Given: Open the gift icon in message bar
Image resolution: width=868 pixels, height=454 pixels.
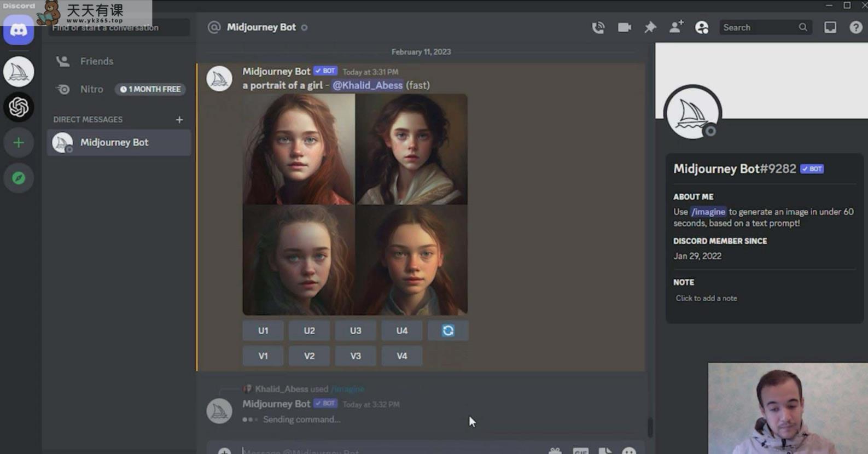Looking at the screenshot, I should click(x=555, y=451).
